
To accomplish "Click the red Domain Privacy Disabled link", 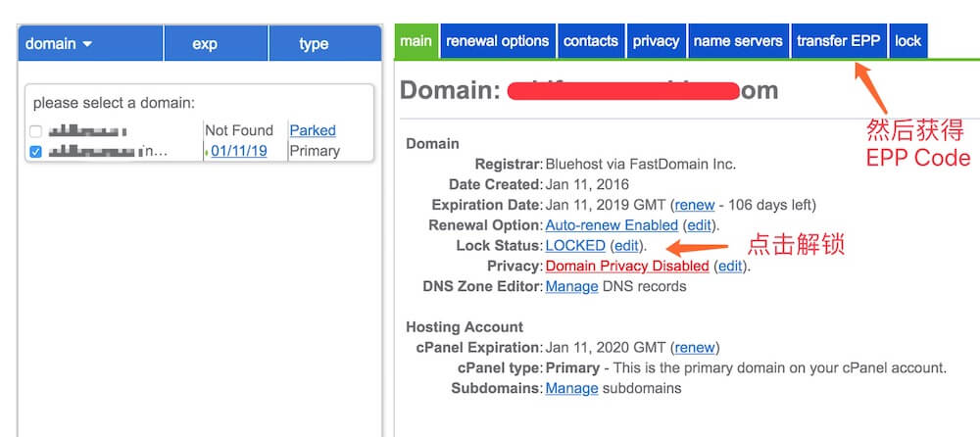I will coord(627,267).
